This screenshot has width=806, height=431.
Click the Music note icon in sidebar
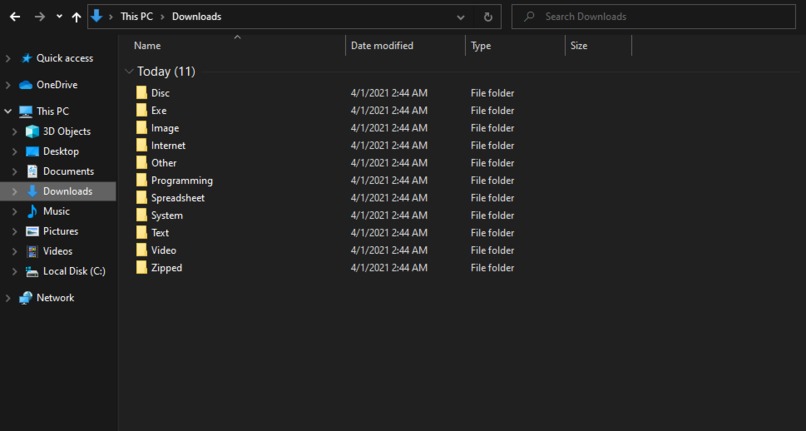pyautogui.click(x=32, y=211)
